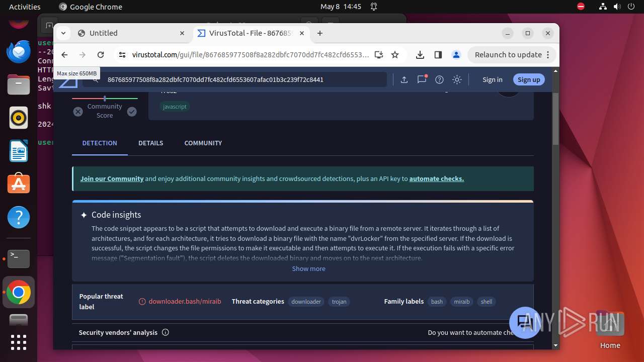Open Activities overview

(25, 7)
